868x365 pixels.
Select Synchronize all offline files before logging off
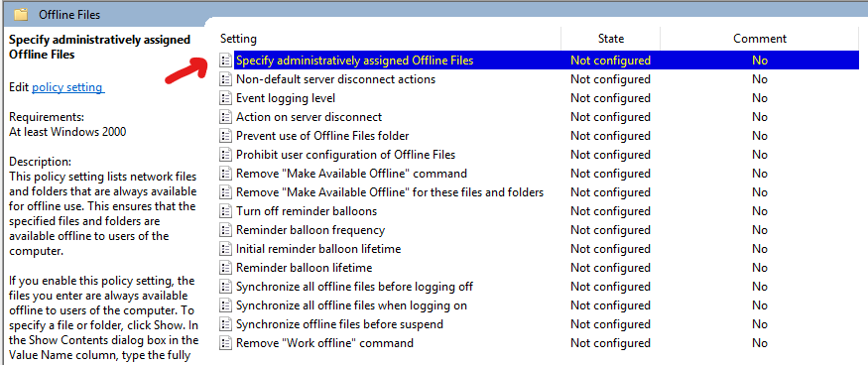click(x=355, y=287)
